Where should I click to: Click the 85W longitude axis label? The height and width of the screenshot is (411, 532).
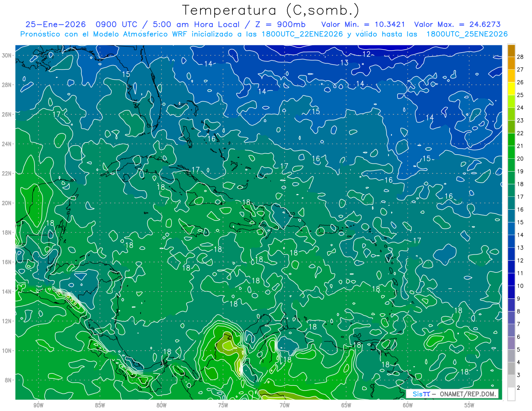(100, 405)
